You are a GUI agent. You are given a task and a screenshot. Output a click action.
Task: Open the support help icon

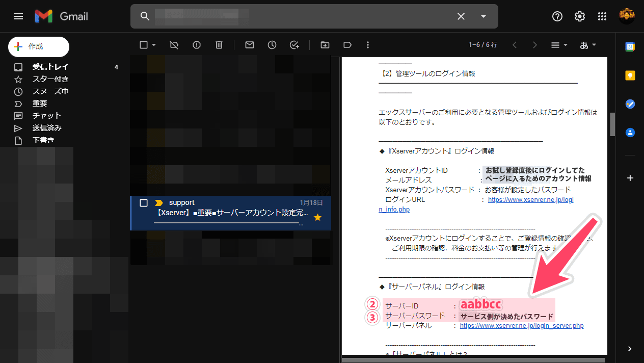tap(557, 16)
